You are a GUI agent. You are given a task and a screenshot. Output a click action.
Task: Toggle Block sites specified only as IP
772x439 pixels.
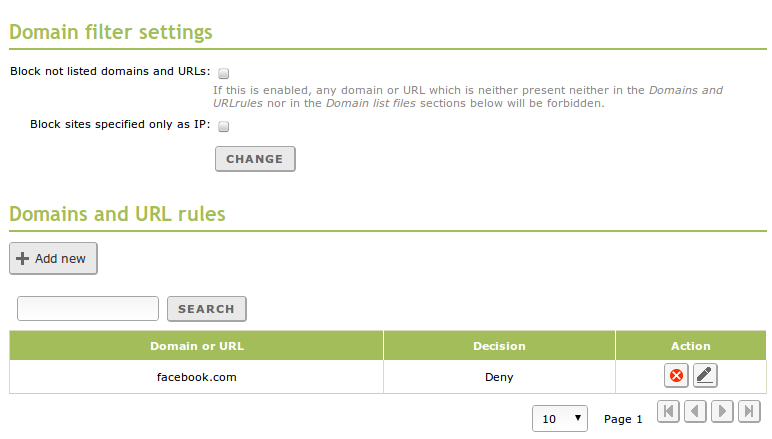coord(224,126)
